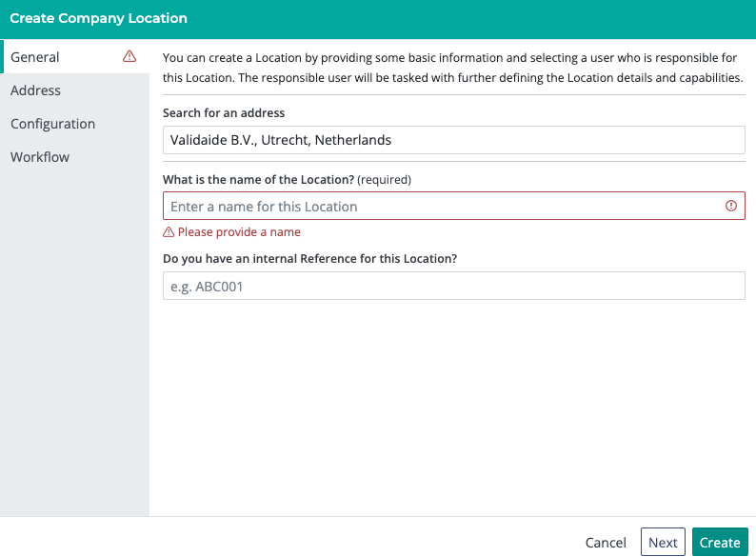Switch to the Configuration section
Image resolution: width=756 pixels, height=557 pixels.
(74, 124)
